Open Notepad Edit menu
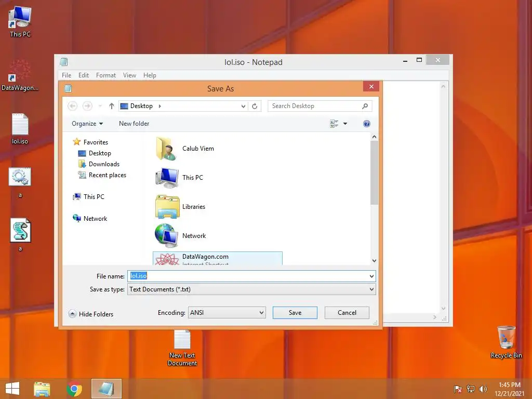Image resolution: width=532 pixels, height=399 pixels. coord(84,75)
